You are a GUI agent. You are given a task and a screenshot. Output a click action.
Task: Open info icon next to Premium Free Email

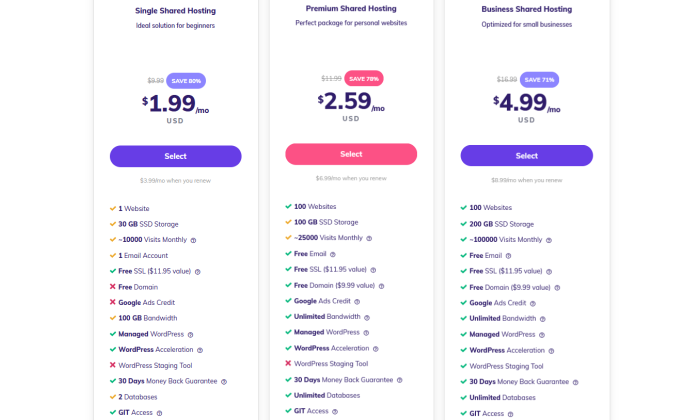pos(333,254)
